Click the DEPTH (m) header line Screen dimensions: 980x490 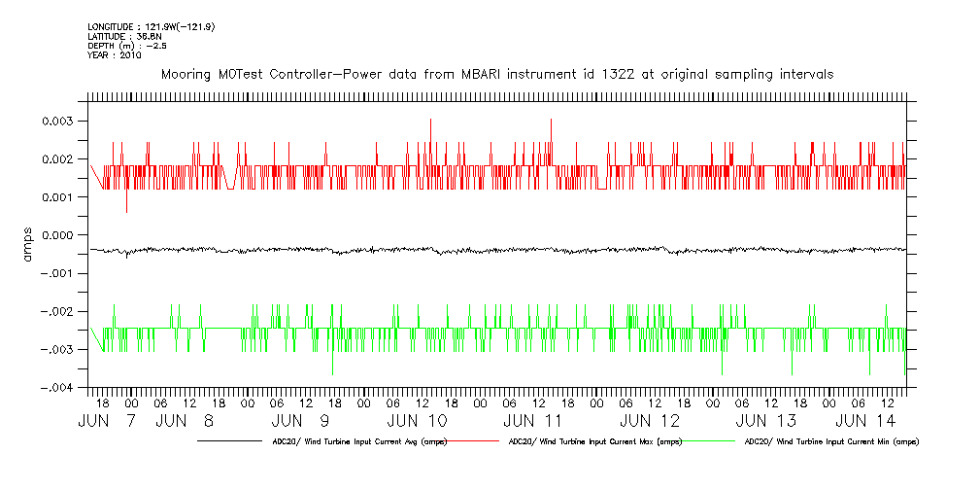tap(129, 46)
